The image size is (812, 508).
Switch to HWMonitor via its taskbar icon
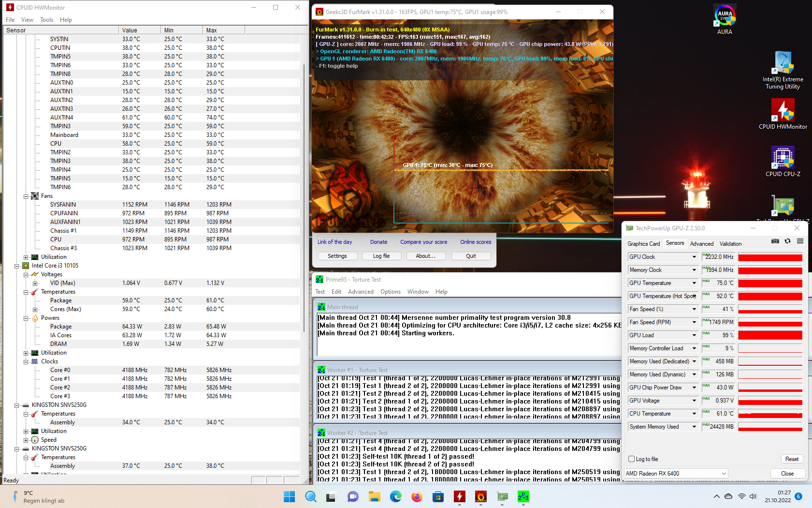[459, 496]
